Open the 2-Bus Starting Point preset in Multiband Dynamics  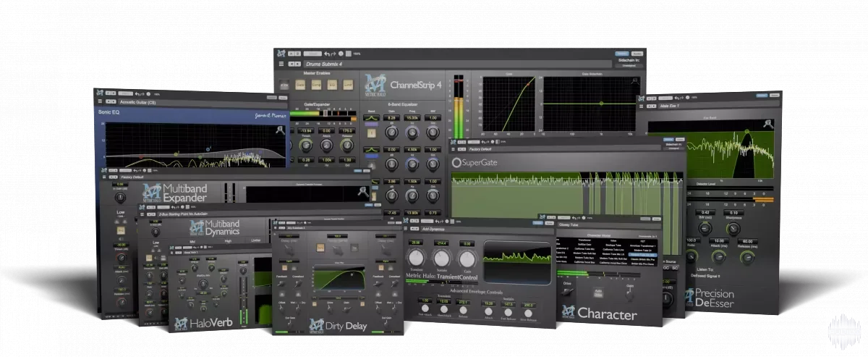coord(269,214)
